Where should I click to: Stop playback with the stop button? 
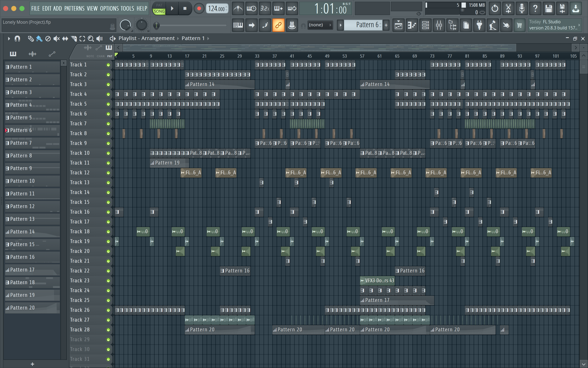tap(185, 9)
